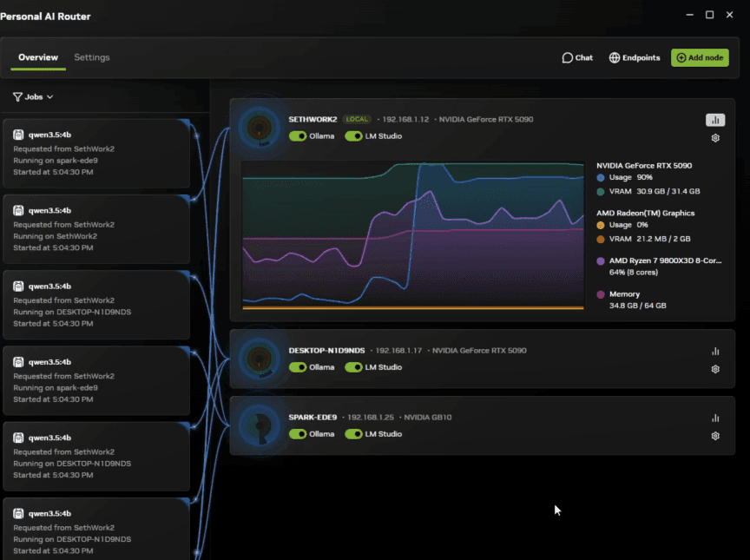This screenshot has height=560, width=750.
Task: Click the VRAM 21.2 MB / 2 GB value
Action: click(663, 239)
